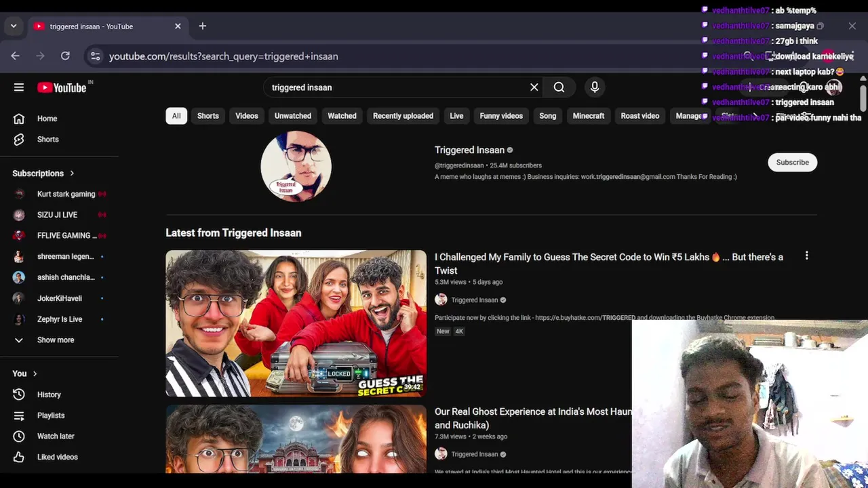Select the Recently uploaded filter chip

[x=403, y=116]
